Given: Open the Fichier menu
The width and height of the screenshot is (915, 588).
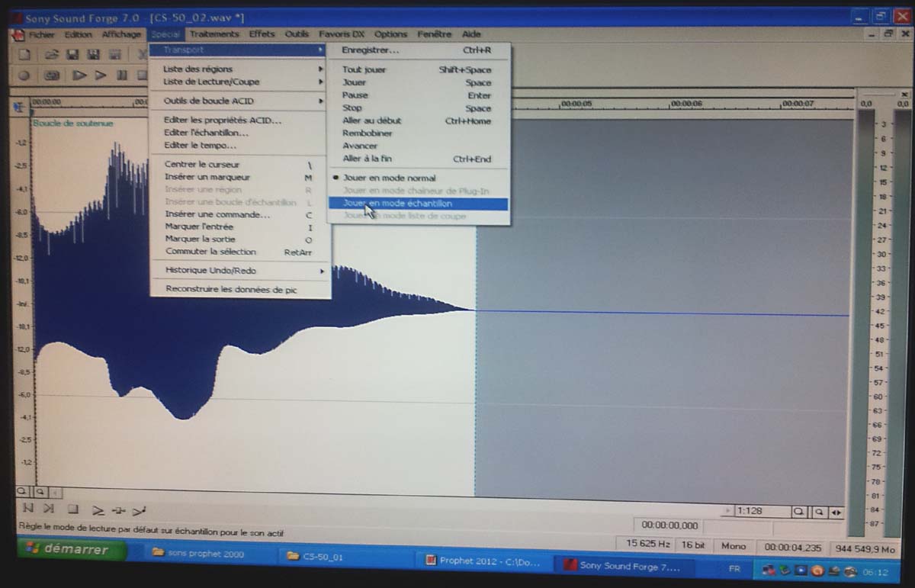Looking at the screenshot, I should click(42, 35).
